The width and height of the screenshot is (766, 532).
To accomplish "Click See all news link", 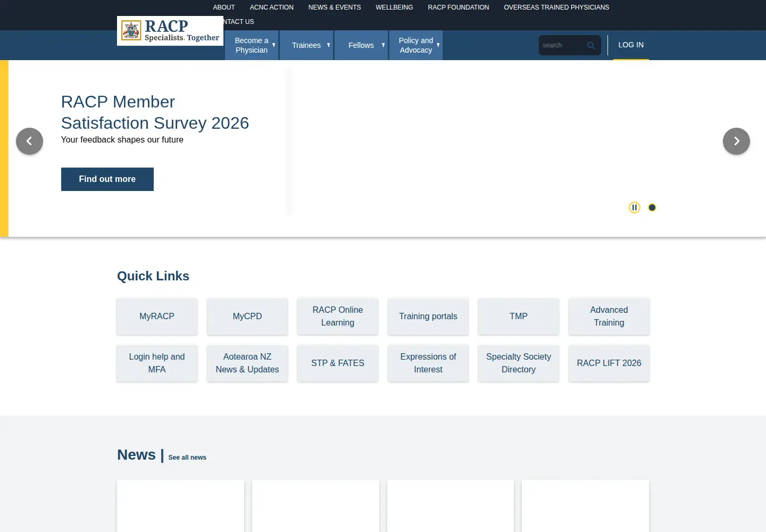I will coord(187,458).
